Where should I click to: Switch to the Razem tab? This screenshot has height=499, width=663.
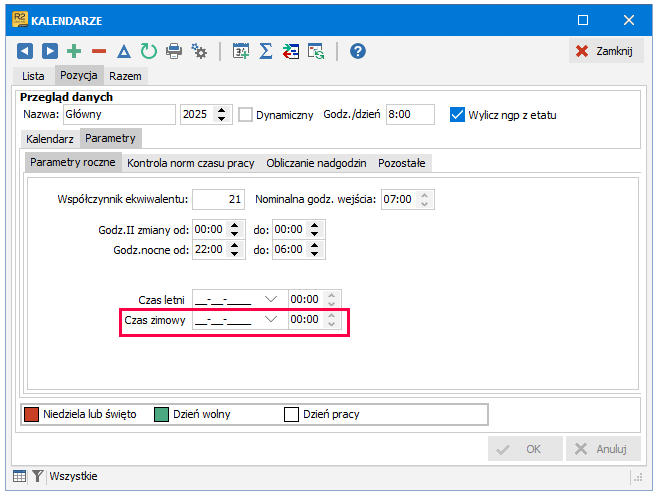click(125, 76)
